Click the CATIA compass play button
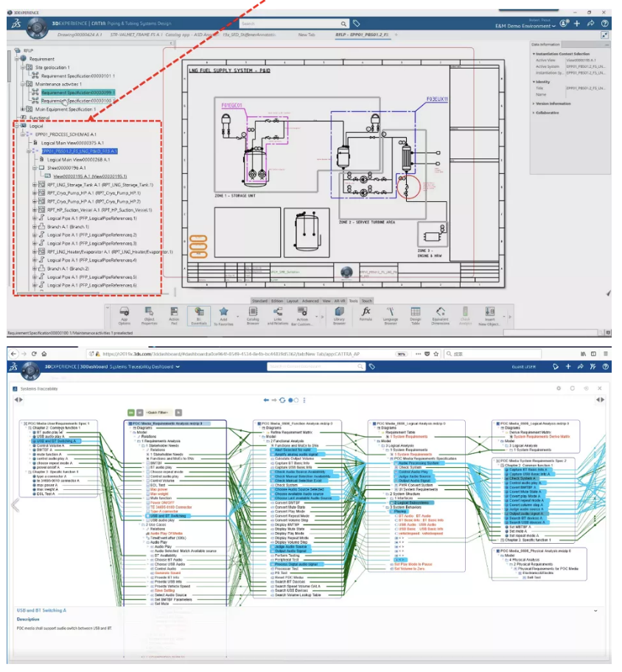Screen dimensions: 622x672 pos(37,28)
